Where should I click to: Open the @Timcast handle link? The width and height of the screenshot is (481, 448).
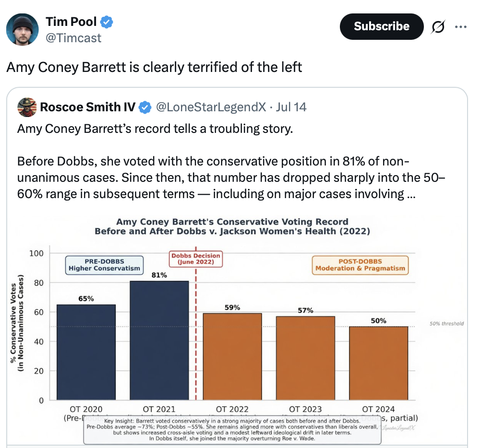73,38
